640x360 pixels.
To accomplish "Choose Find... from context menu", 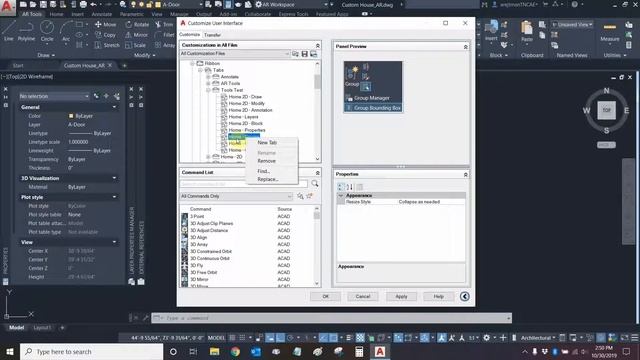I will (264, 171).
